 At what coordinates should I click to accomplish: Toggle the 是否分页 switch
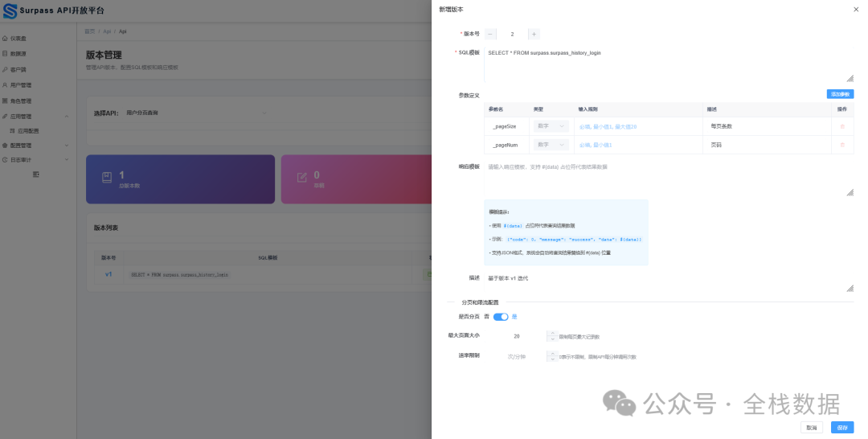tap(501, 317)
